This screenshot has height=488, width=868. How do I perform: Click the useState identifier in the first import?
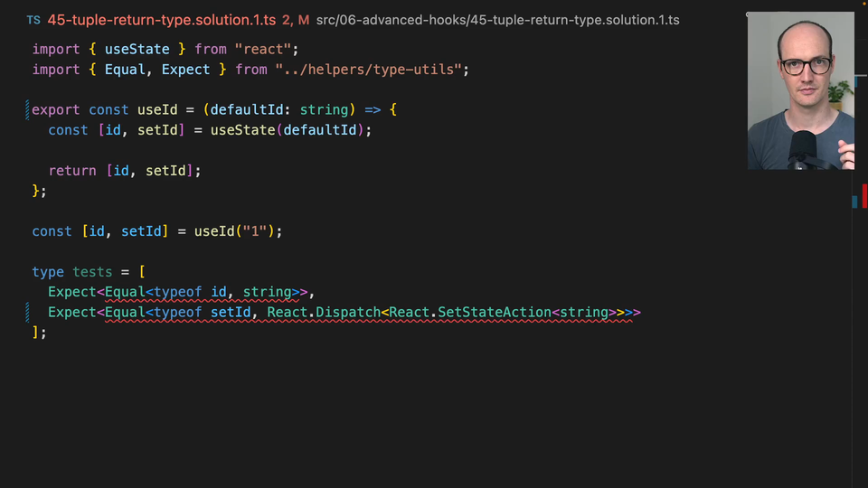pyautogui.click(x=137, y=49)
